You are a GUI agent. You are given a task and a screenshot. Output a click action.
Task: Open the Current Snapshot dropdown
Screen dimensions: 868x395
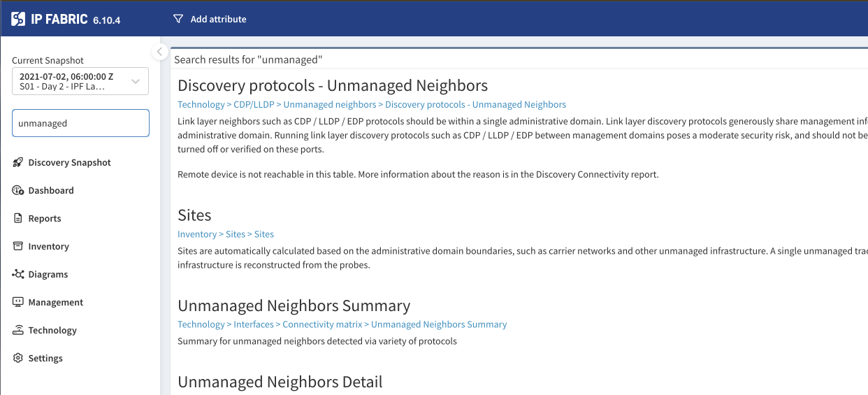pos(80,81)
